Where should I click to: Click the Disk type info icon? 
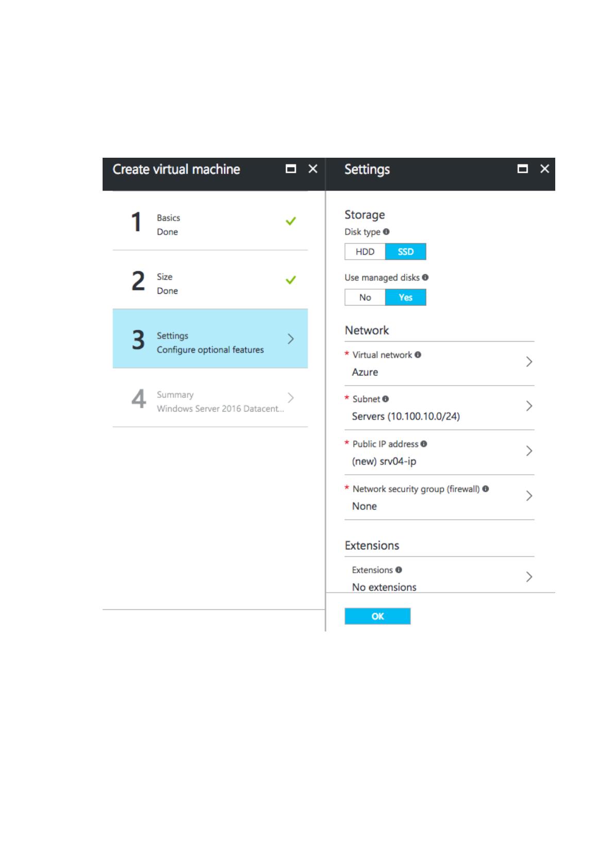(386, 232)
